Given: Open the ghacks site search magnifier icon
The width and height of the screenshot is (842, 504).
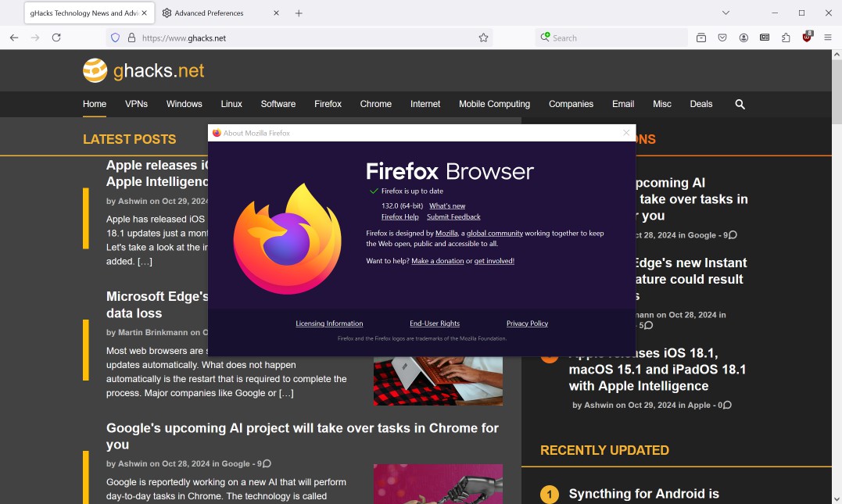Looking at the screenshot, I should pos(740,104).
